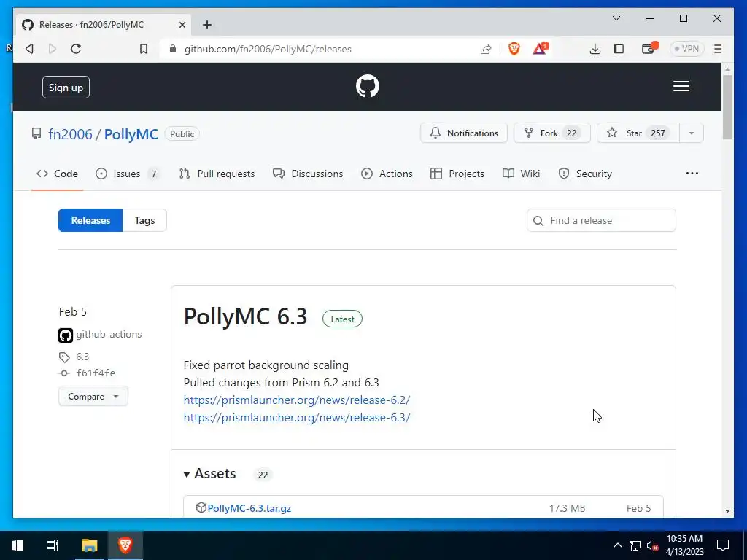747x560 pixels.
Task: Click the Find a release search field
Action: [601, 220]
